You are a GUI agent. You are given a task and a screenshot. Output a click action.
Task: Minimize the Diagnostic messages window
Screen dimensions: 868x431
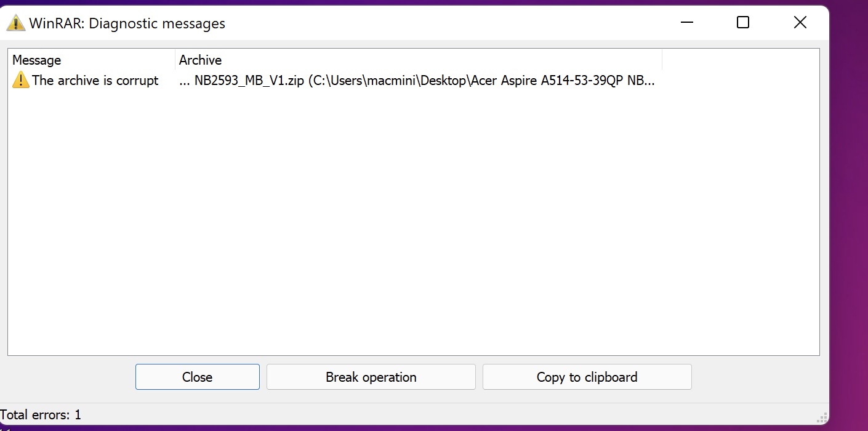(687, 23)
